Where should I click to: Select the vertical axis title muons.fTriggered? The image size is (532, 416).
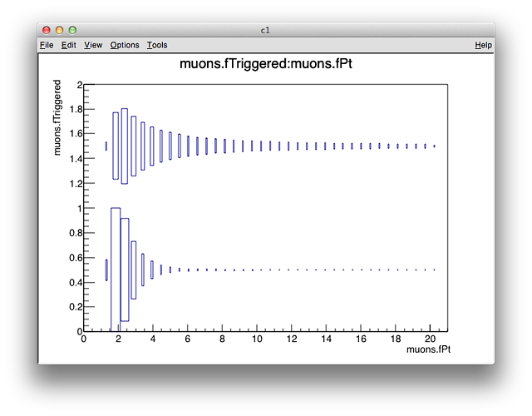click(x=57, y=117)
